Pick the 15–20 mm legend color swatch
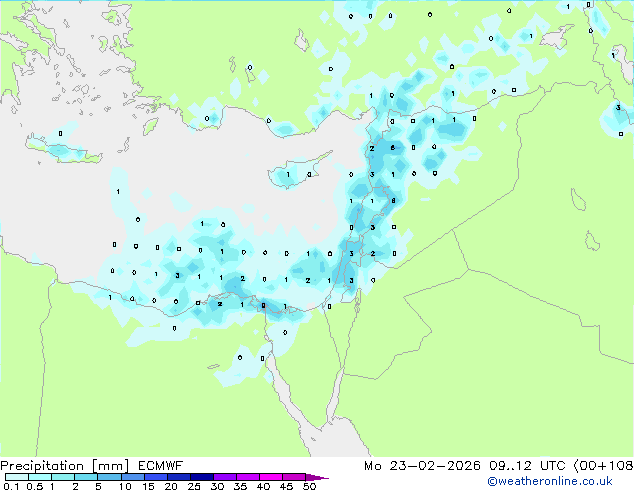This screenshot has width=634, height=490. pyautogui.click(x=155, y=477)
